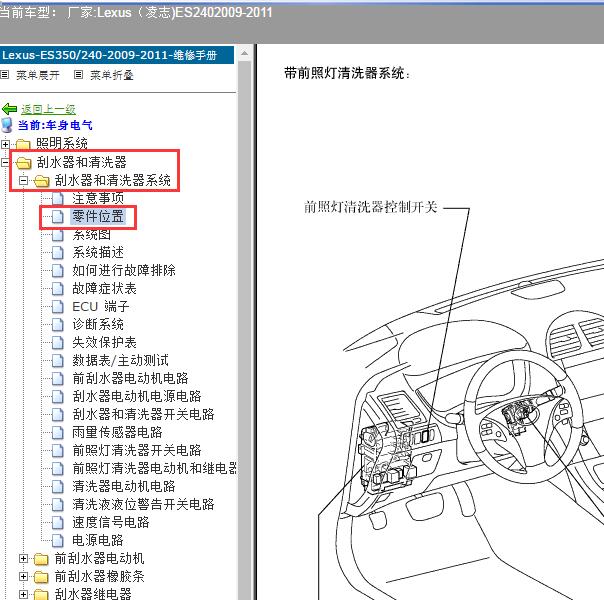
Task: Open the 故障症状表 page
Action: [x=104, y=288]
